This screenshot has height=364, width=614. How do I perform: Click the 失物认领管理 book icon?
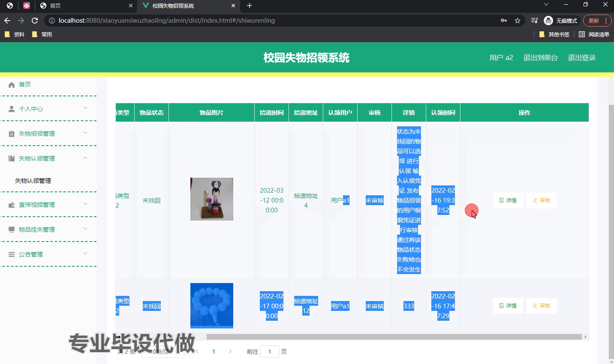(12, 158)
